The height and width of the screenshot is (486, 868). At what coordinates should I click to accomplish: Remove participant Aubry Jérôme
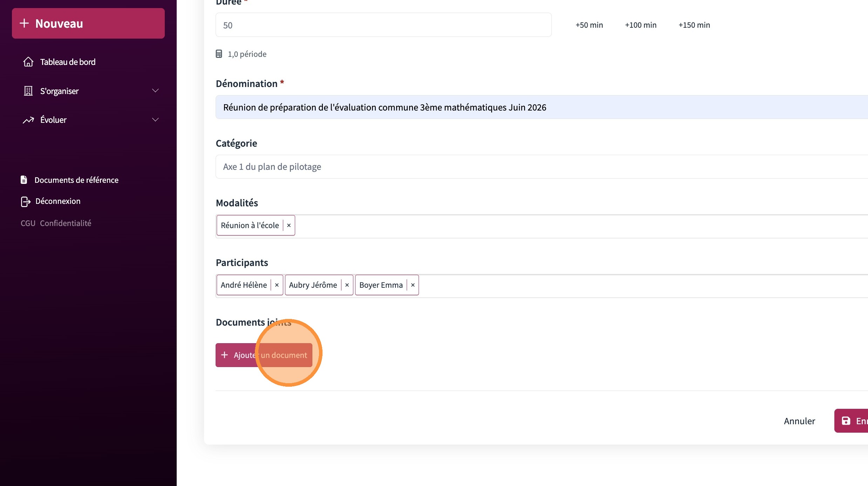[347, 285]
